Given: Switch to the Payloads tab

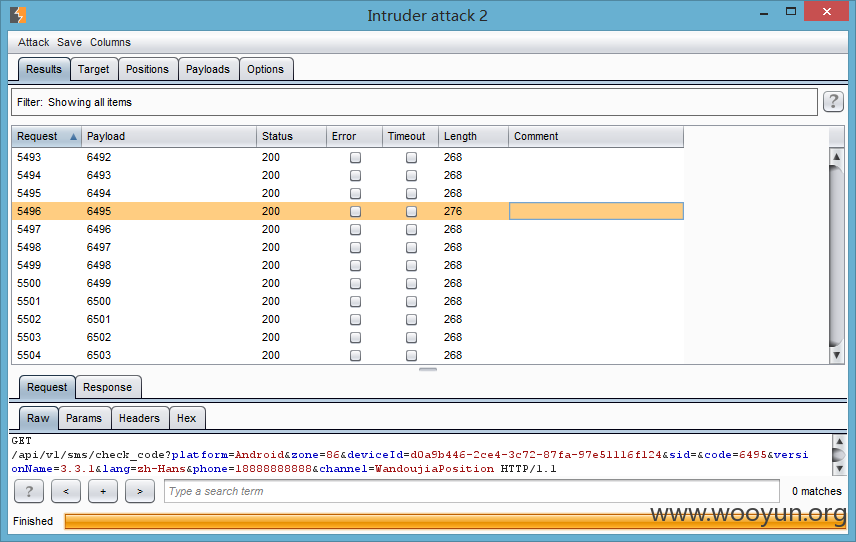Looking at the screenshot, I should coord(208,69).
